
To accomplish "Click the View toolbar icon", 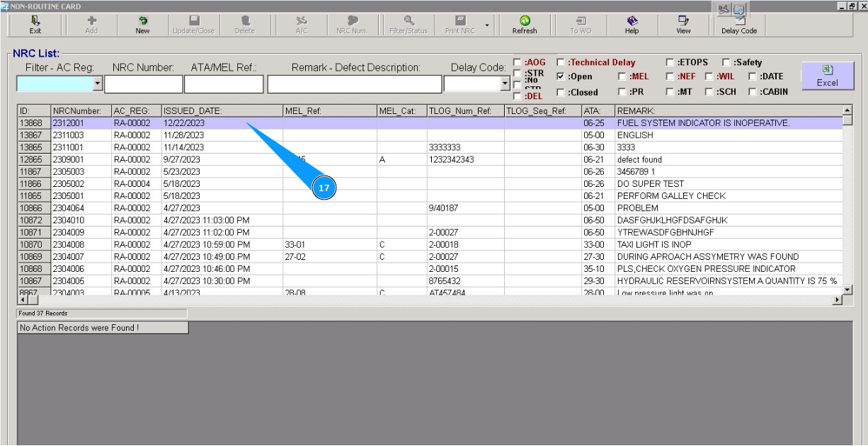I will tap(683, 25).
